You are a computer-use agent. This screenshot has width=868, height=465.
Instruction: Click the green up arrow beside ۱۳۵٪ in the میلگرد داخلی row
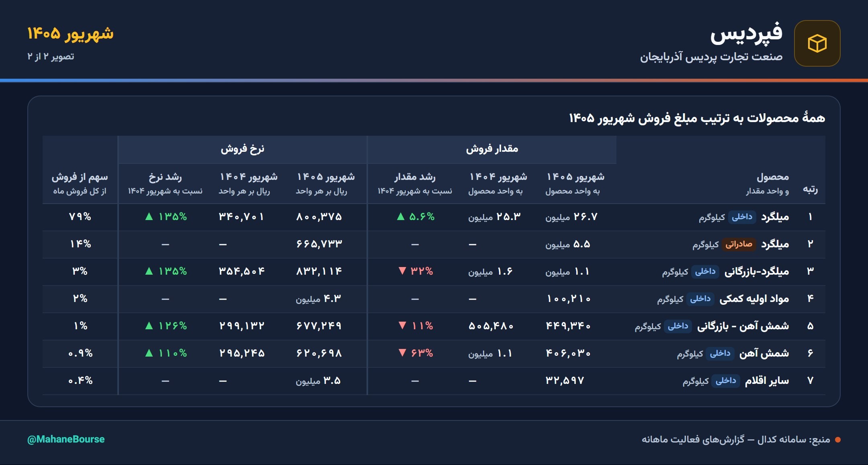(149, 216)
